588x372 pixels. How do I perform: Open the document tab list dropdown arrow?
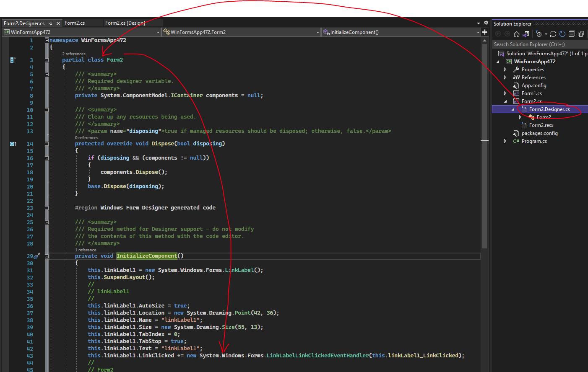click(479, 23)
